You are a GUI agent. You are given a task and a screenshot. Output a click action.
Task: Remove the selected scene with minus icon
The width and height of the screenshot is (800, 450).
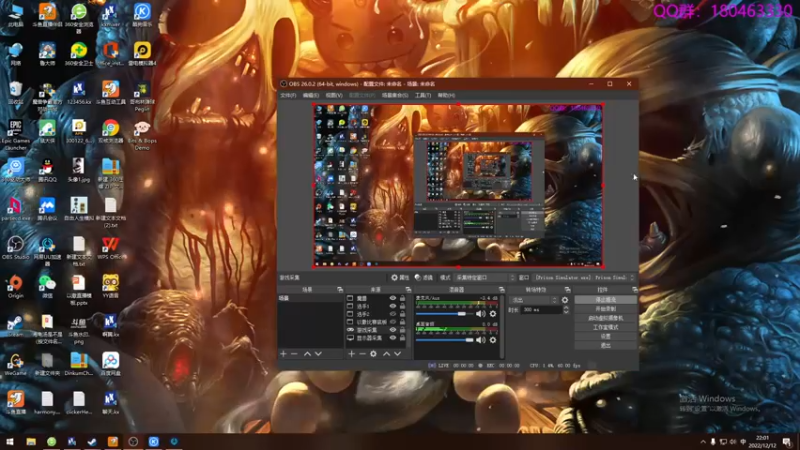(294, 354)
